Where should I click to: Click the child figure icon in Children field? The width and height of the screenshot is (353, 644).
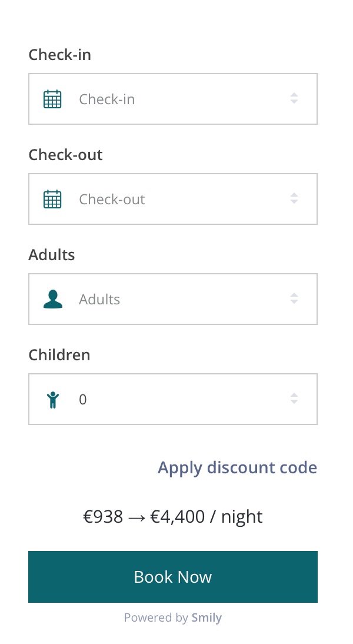point(53,400)
